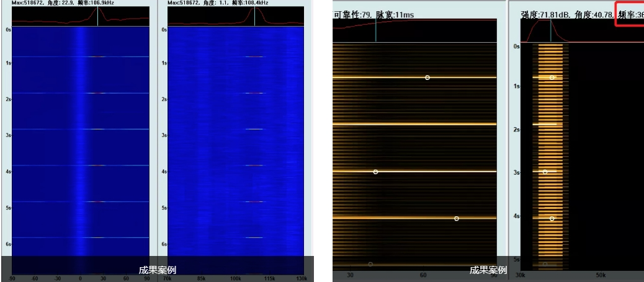Click the circle marker on topmost bright line in 可靠性 panel

(x=427, y=77)
